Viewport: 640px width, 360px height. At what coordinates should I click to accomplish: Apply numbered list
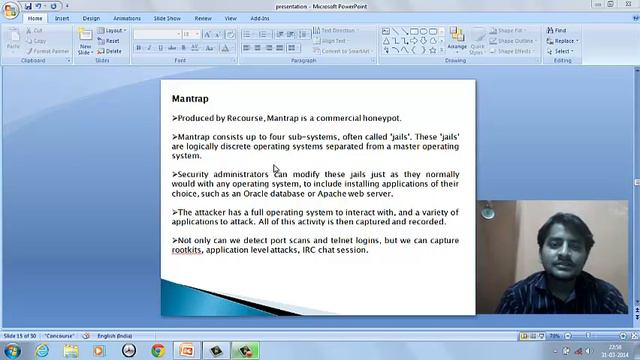click(x=265, y=35)
